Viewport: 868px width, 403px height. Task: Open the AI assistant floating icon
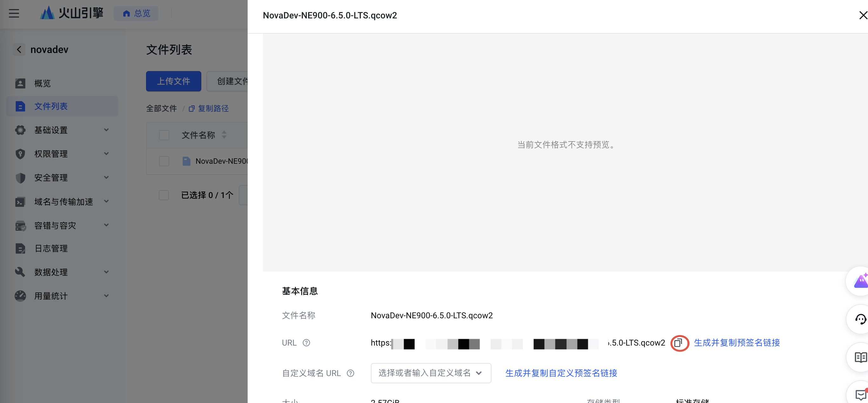[860, 281]
